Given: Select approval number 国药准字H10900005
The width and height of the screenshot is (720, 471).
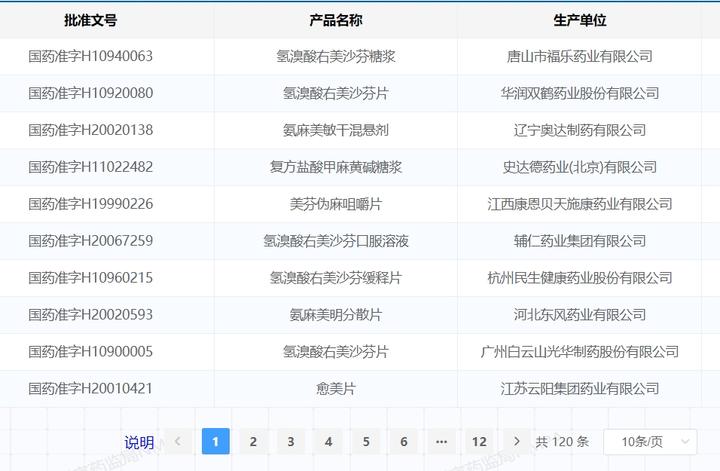Looking at the screenshot, I should pos(90,352).
